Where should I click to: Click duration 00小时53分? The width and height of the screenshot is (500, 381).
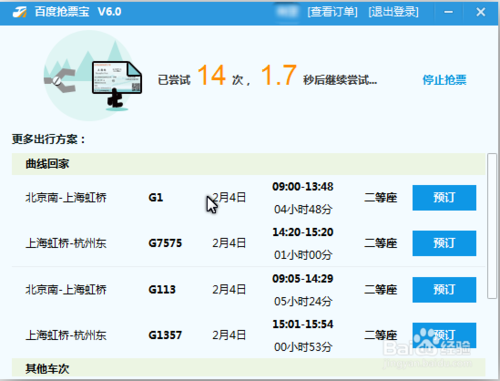[x=303, y=347]
